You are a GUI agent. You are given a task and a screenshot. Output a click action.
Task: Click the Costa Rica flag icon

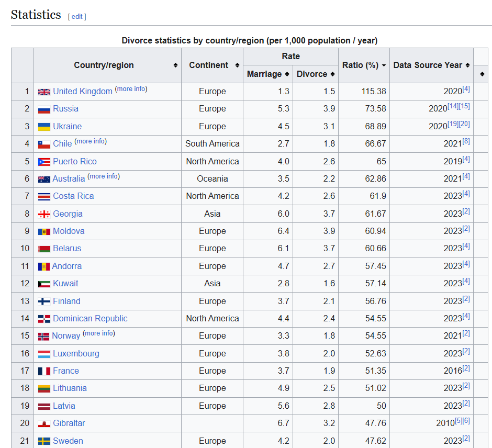[x=44, y=197]
